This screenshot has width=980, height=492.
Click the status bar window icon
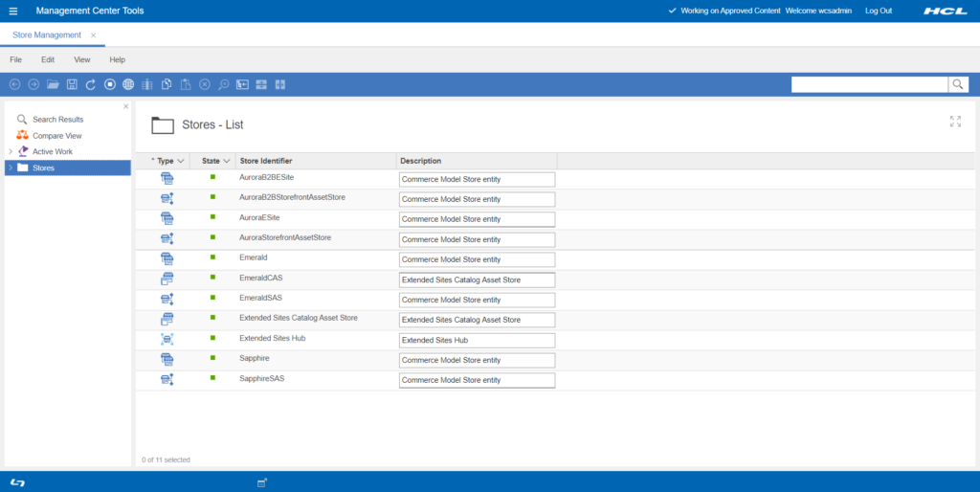pyautogui.click(x=262, y=482)
